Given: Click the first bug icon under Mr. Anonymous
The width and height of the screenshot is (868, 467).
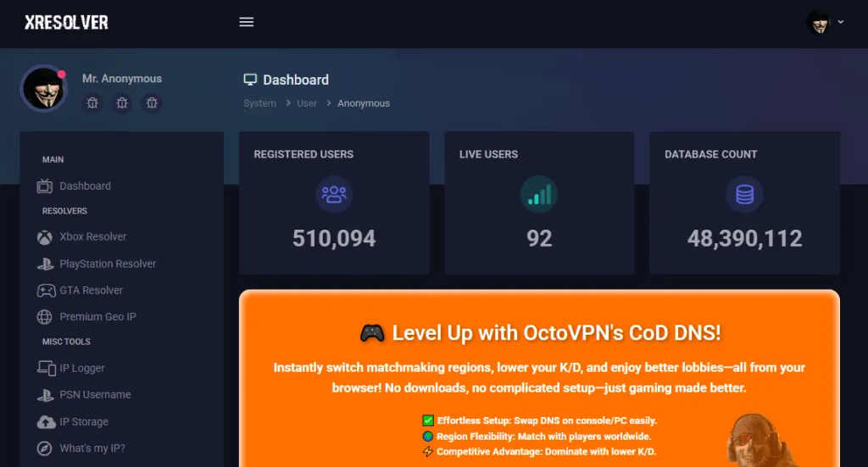Looking at the screenshot, I should [92, 103].
